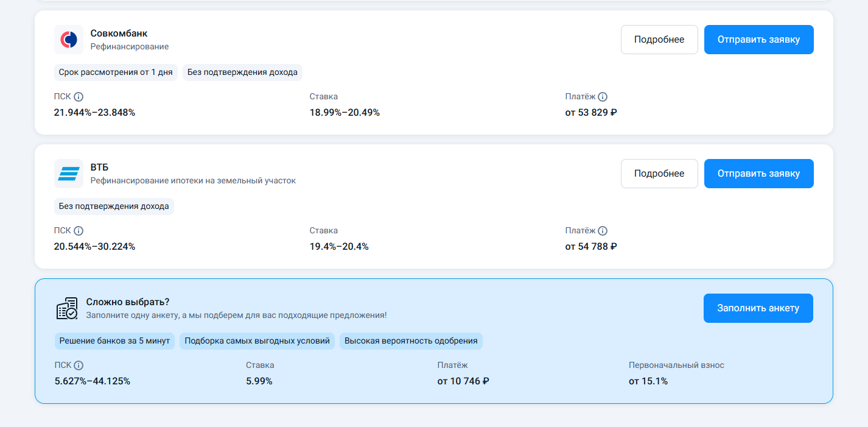Click the Подборка самых выгодных условий tag
This screenshot has width=868, height=427.
coord(257,341)
